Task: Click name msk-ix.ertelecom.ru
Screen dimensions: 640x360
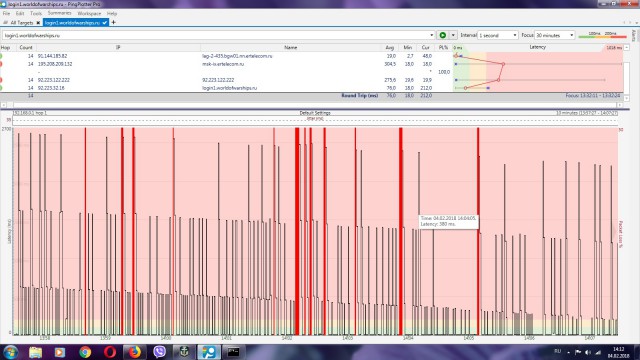Action: click(223, 64)
